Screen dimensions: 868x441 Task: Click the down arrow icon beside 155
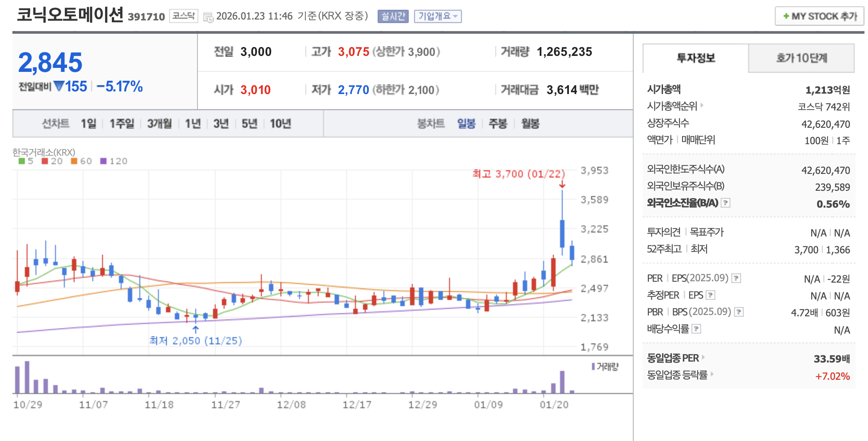tap(59, 86)
